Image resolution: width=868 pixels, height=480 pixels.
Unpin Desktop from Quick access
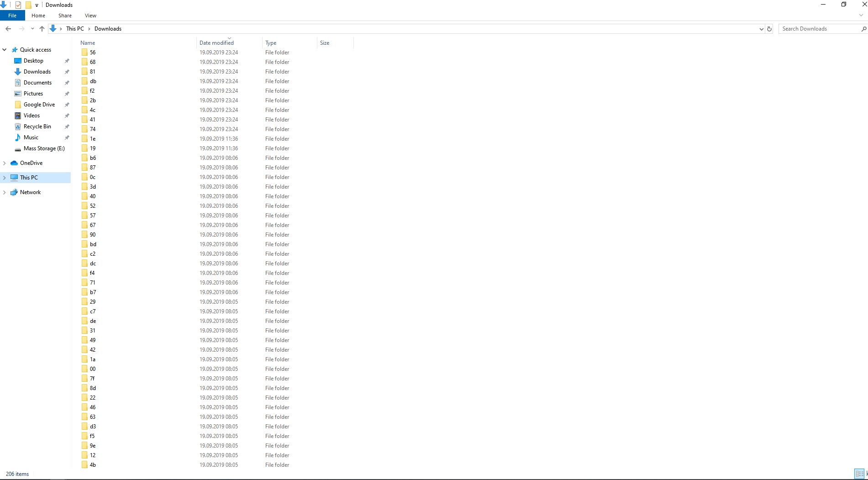[x=67, y=61]
